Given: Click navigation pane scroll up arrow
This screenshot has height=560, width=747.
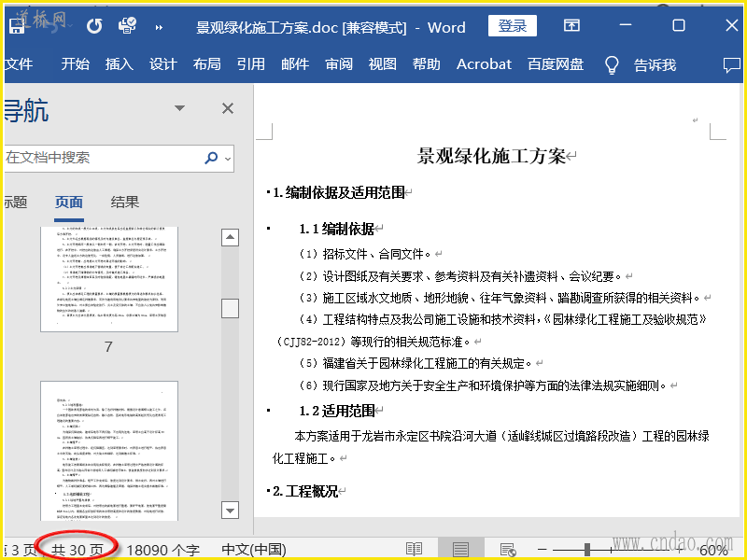Looking at the screenshot, I should click(230, 237).
